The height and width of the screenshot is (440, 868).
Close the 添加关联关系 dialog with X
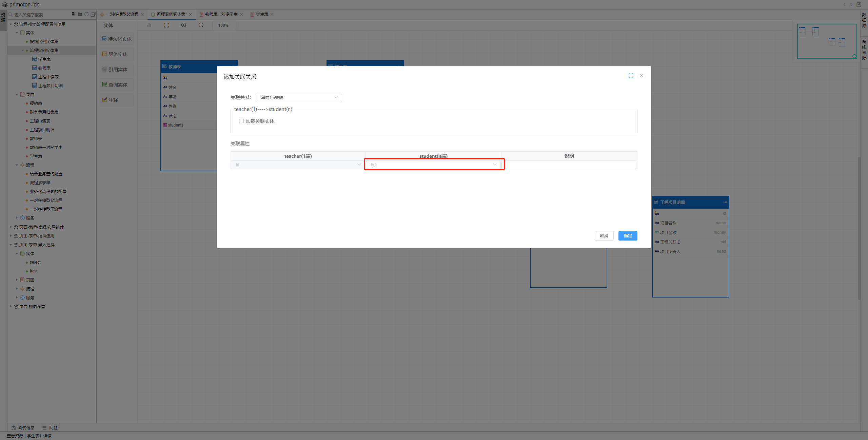coord(642,76)
